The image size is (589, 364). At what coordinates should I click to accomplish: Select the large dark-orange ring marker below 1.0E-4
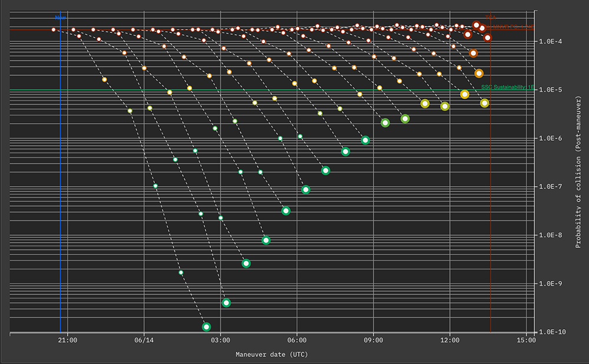[x=474, y=54]
